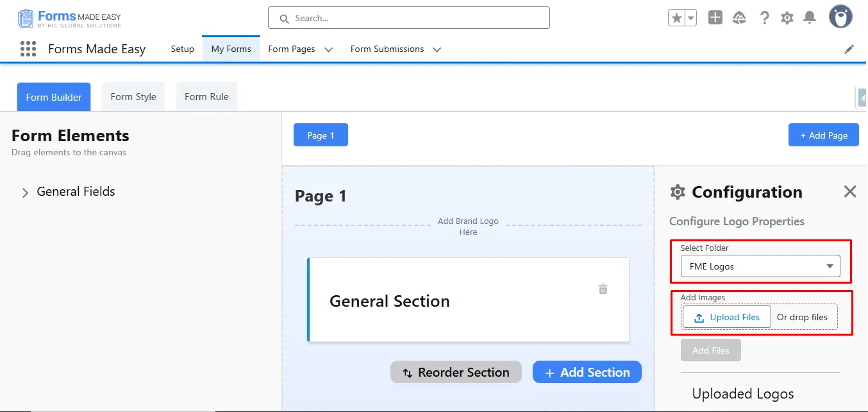Expand the General Fields tree
Screen dimensions: 868x412
(x=26, y=193)
